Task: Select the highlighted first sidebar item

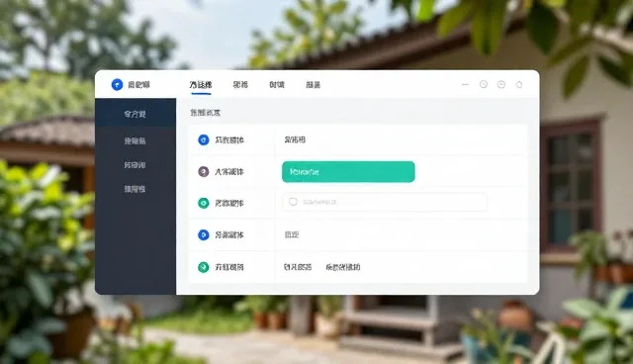Action: [x=136, y=114]
